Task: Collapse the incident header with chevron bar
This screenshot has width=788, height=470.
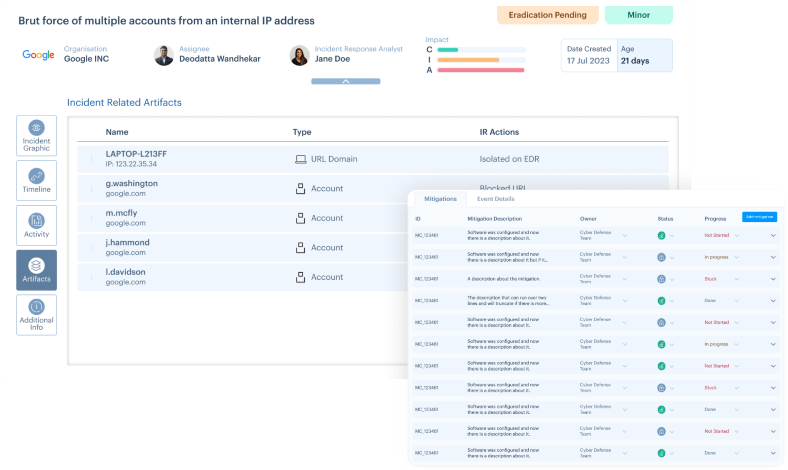Action: pyautogui.click(x=345, y=81)
